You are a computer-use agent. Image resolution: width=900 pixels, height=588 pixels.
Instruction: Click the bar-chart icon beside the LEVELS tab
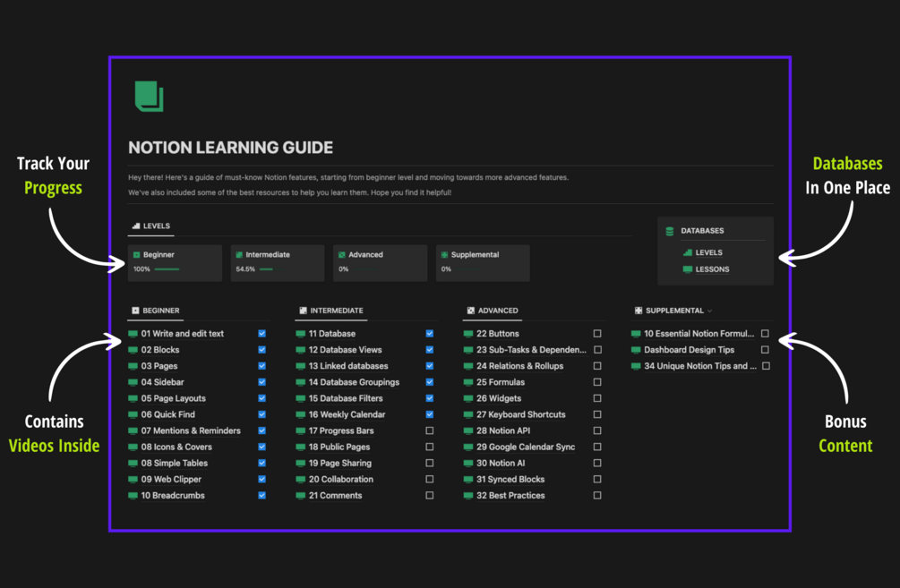tap(136, 226)
